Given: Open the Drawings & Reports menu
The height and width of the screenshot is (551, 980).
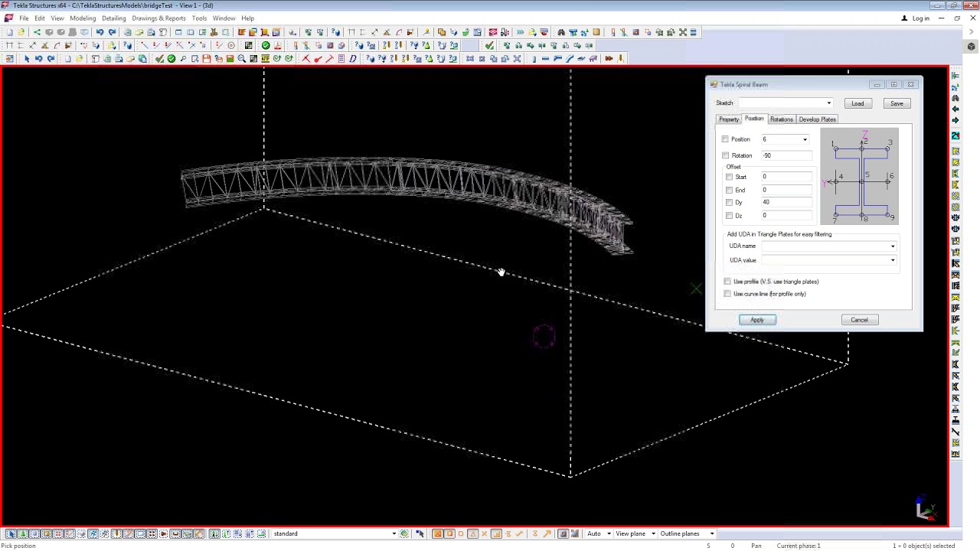Looking at the screenshot, I should coord(158,18).
